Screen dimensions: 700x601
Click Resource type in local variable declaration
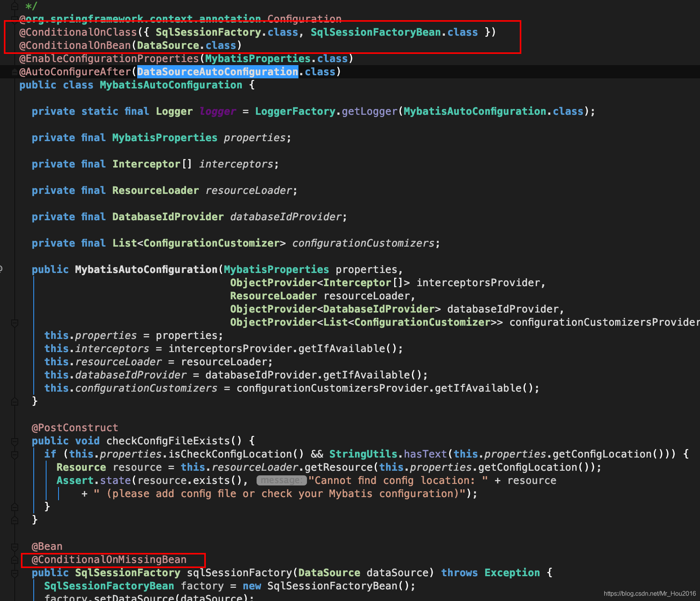(x=81, y=467)
